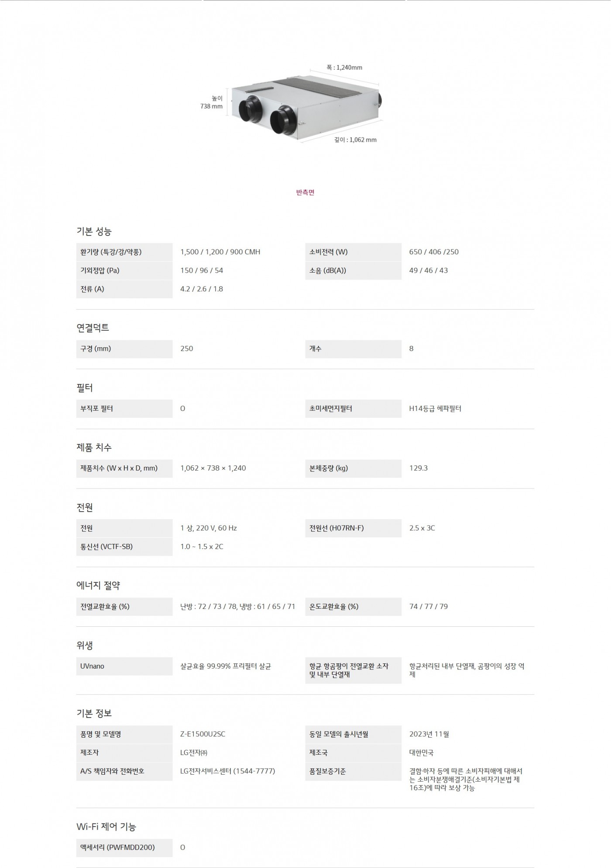Viewport: 611px width, 868px height.
Task: Click the UVnano label cell
Action: coord(124,666)
